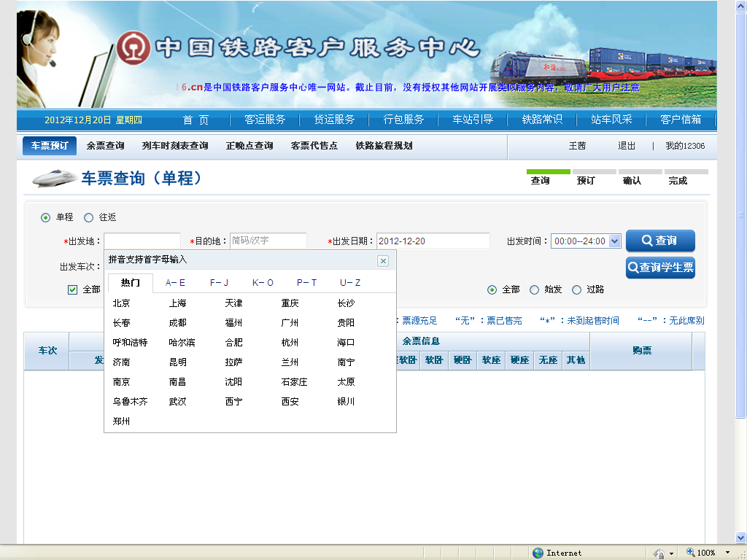This screenshot has width=747, height=560.
Task: Open the 铁路常识 menu item
Action: pyautogui.click(x=542, y=120)
